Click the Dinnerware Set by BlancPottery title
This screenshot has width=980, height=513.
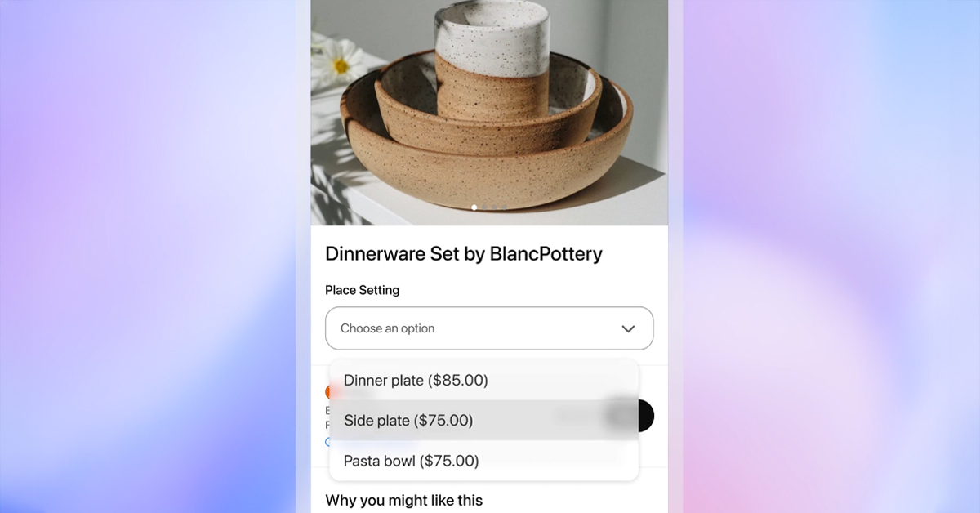coord(464,253)
